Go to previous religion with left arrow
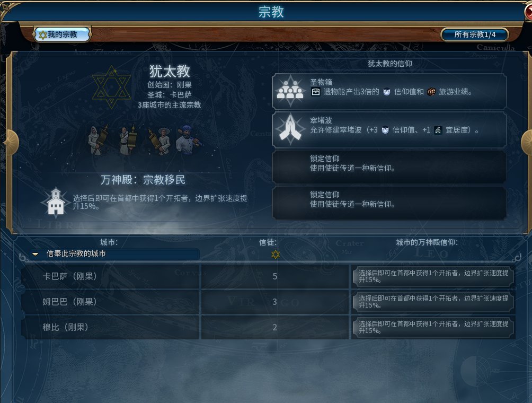The height and width of the screenshot is (403, 532). point(10,142)
